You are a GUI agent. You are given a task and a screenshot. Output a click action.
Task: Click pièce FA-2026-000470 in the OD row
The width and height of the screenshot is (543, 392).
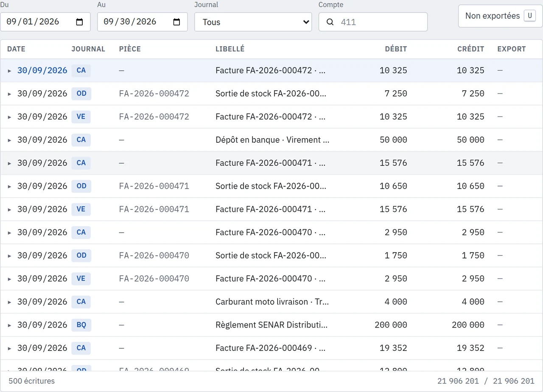point(154,256)
